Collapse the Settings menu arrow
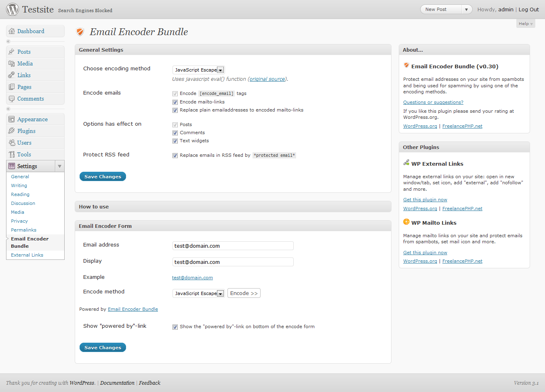This screenshot has height=392, width=545. coord(59,166)
